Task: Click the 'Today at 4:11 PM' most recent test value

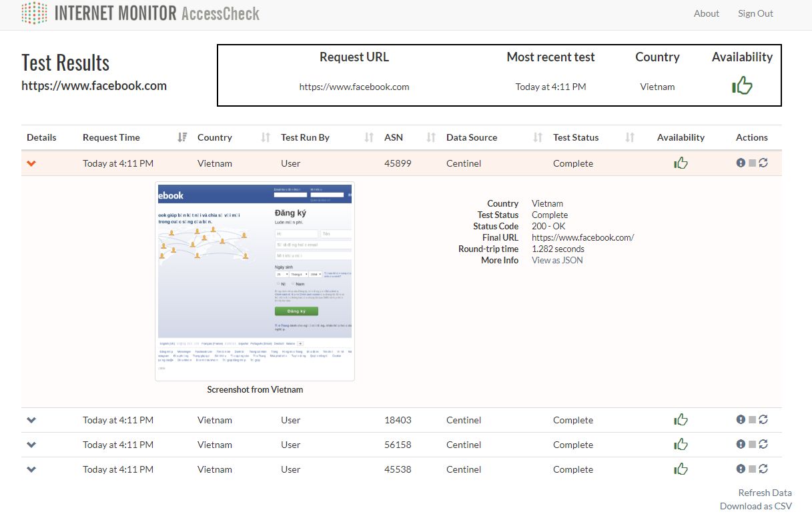Action: [x=551, y=87]
